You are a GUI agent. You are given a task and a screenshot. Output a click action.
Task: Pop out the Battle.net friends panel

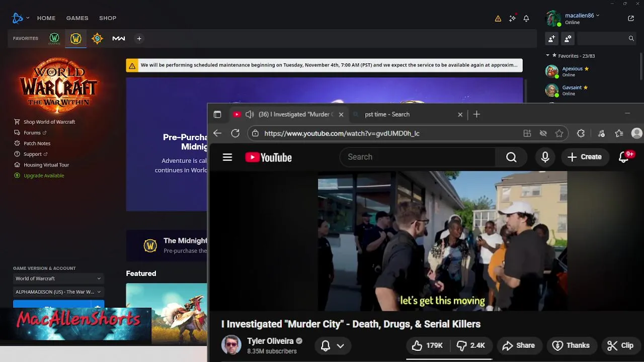point(631,19)
